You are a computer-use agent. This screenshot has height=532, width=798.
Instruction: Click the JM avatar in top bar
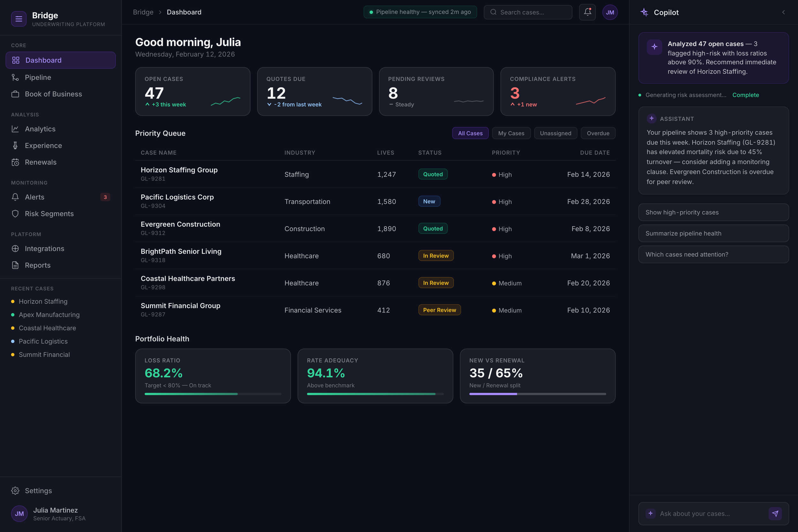point(610,12)
